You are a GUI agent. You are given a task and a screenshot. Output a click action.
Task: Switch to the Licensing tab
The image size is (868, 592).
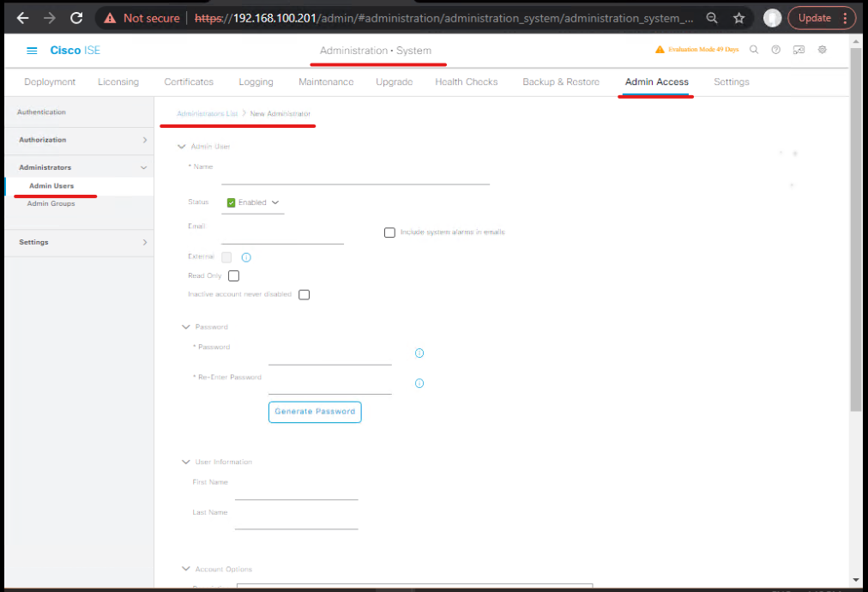click(x=118, y=82)
